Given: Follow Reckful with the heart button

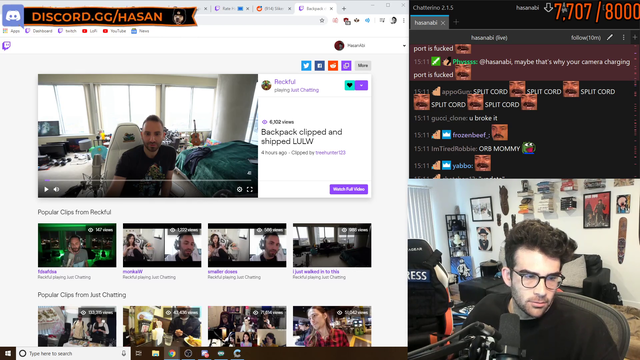Looking at the screenshot, I should [x=349, y=85].
